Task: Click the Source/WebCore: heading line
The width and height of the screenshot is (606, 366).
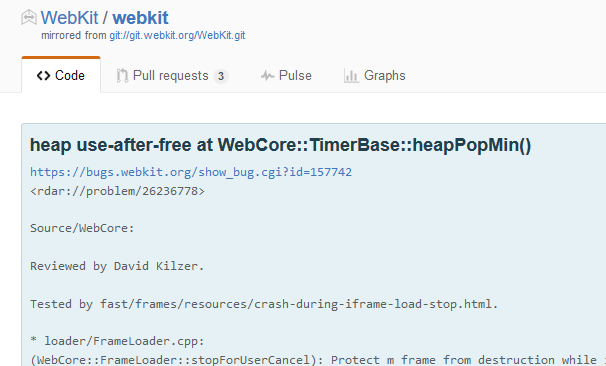Action: click(x=82, y=228)
